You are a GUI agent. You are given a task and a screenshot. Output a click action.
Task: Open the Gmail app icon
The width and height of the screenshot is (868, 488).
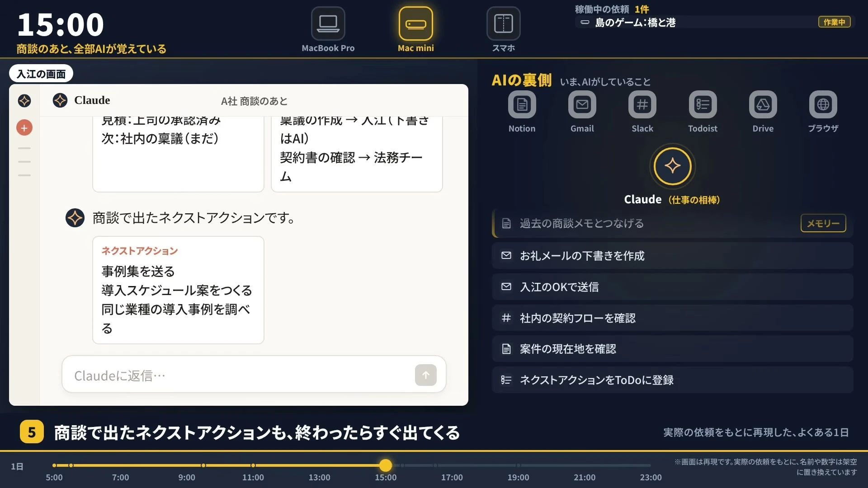[x=582, y=104]
